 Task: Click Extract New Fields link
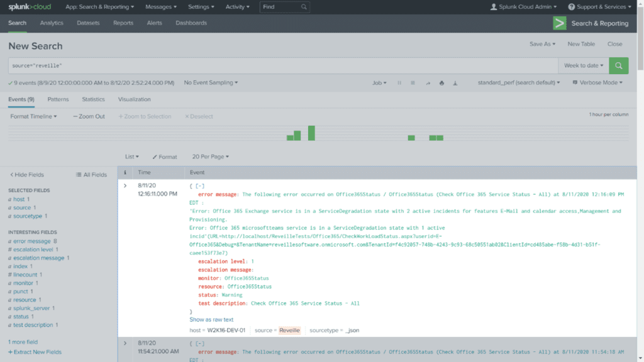coord(35,352)
